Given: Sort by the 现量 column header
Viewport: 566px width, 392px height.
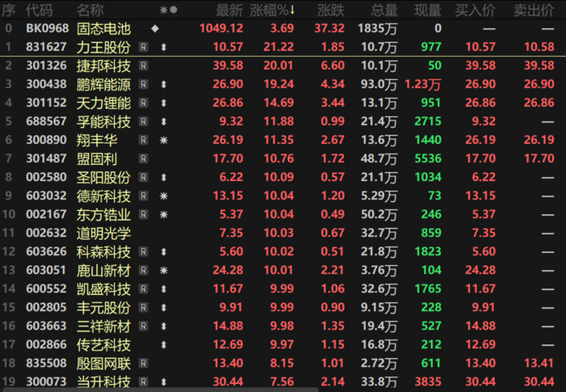Looking at the screenshot, I should tap(428, 11).
